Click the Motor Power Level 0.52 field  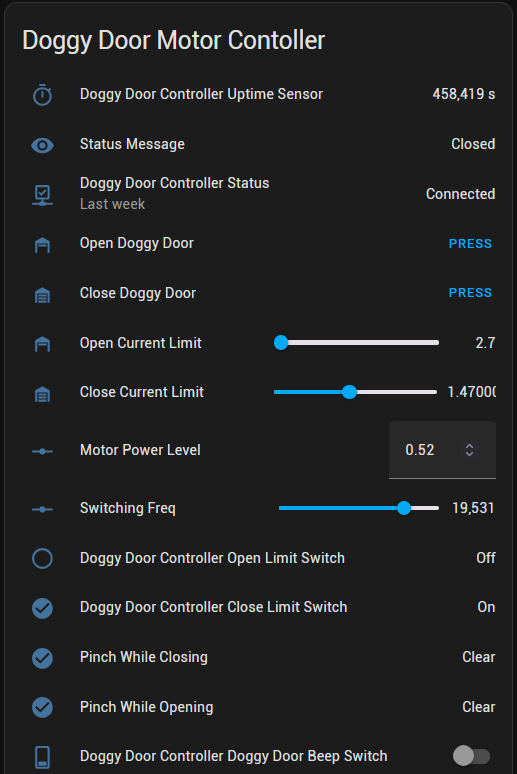point(442,450)
